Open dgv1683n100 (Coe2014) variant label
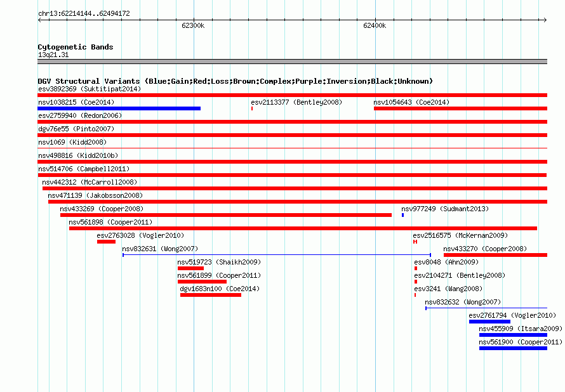 (220, 289)
